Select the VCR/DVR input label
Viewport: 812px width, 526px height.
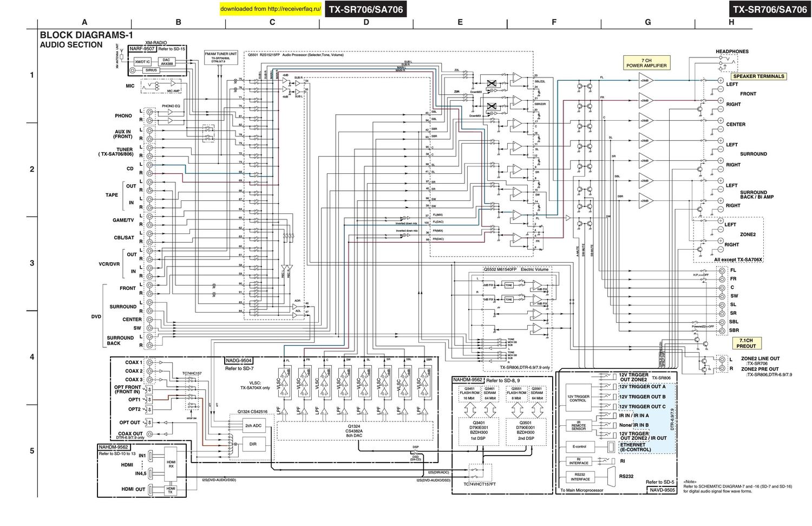108,264
